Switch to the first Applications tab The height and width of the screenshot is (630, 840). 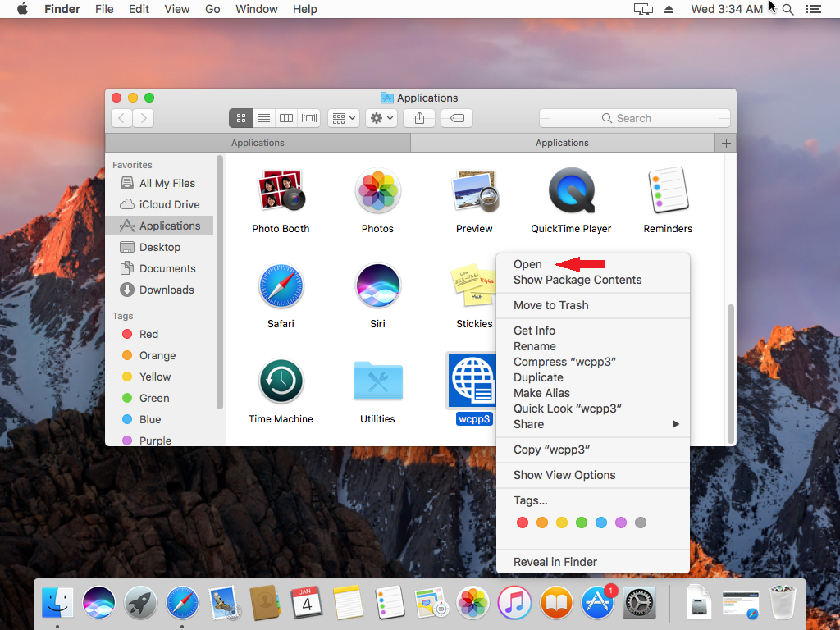(258, 143)
